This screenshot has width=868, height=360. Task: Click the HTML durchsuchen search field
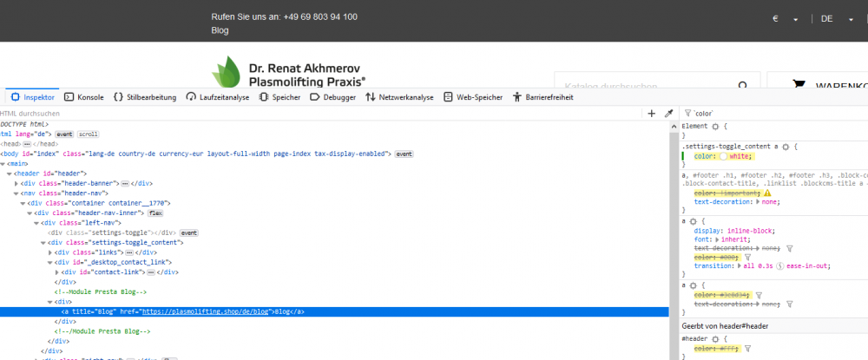pyautogui.click(x=321, y=114)
